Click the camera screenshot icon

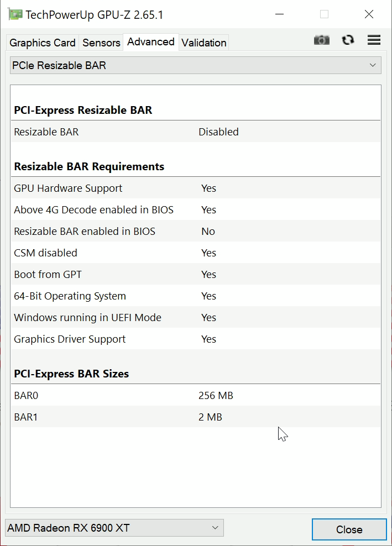[x=321, y=40]
